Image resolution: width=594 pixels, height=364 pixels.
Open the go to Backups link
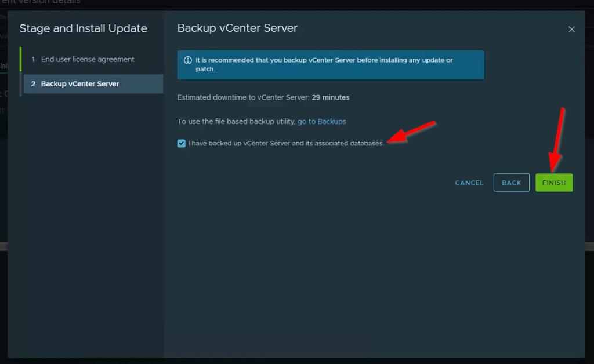321,122
